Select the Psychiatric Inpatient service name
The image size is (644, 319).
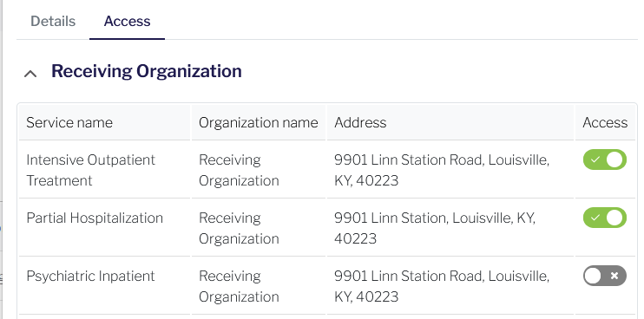click(x=90, y=276)
